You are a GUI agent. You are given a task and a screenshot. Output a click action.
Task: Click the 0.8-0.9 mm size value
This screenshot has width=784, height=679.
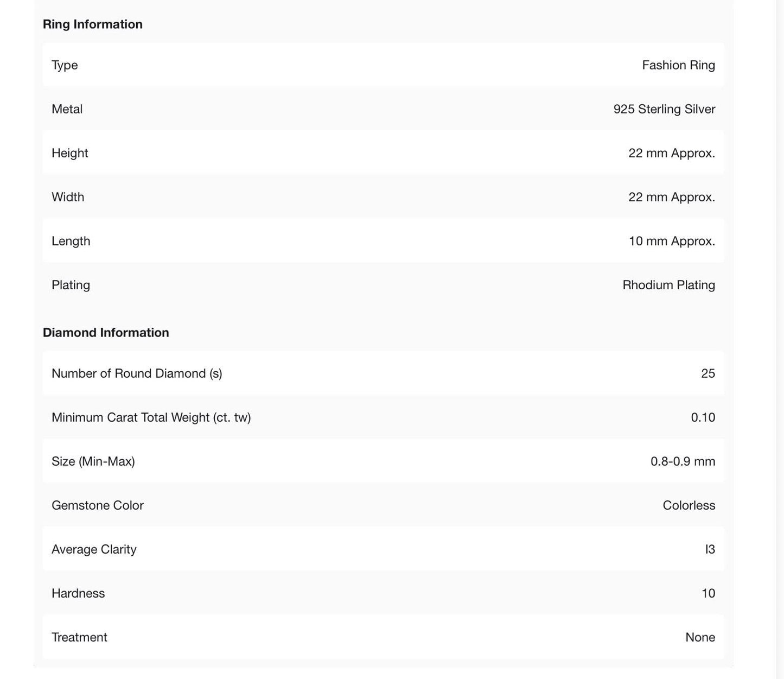(683, 461)
